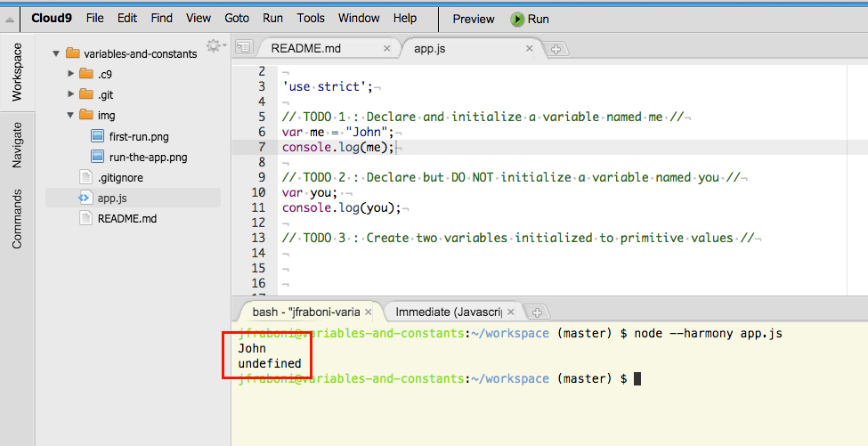Screen dimensions: 868x446
Task: Open the Tools menu
Action: pyautogui.click(x=311, y=19)
